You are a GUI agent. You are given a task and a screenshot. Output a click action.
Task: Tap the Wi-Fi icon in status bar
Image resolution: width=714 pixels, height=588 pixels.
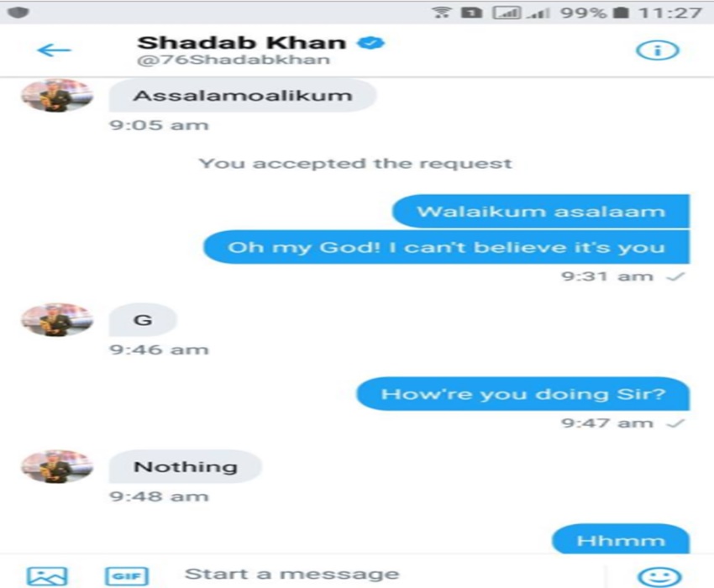(442, 13)
